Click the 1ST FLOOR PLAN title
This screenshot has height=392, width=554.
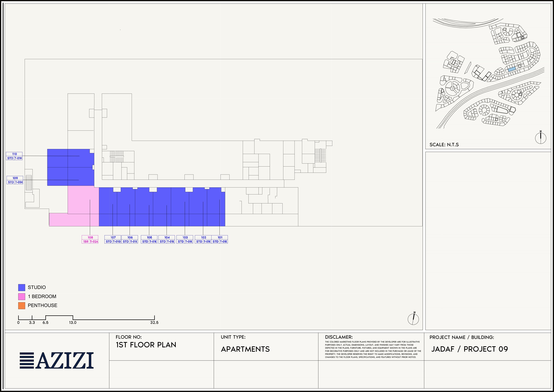(x=146, y=345)
